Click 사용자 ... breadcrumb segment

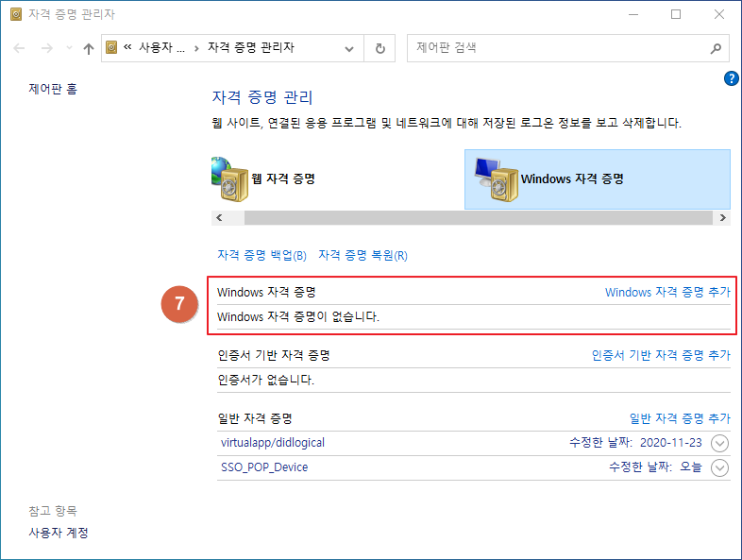[x=161, y=48]
